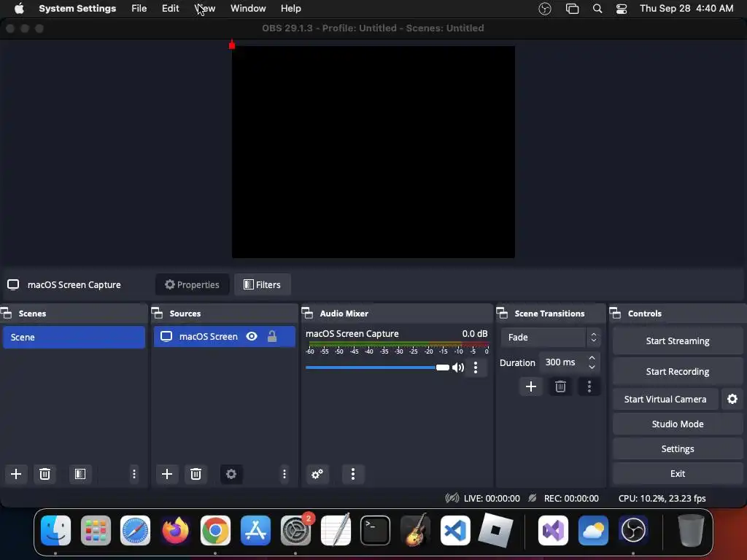Toggle lock on macOS Screen source

[272, 337]
